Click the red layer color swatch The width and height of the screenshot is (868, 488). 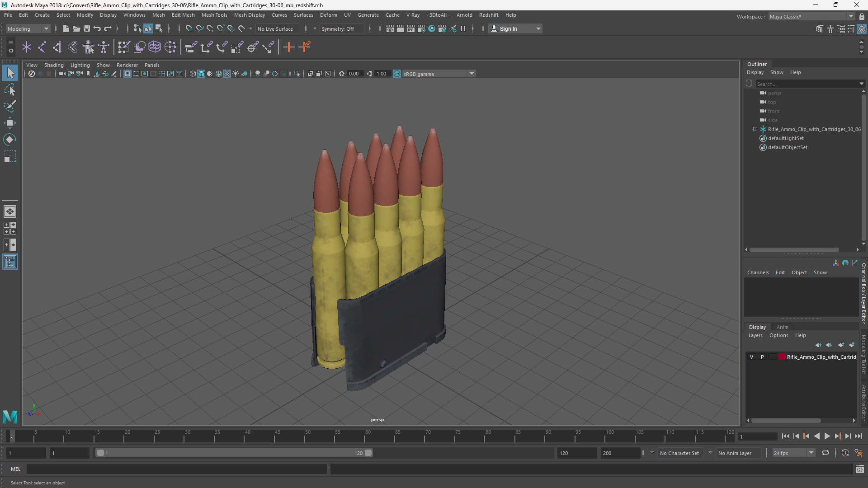782,357
